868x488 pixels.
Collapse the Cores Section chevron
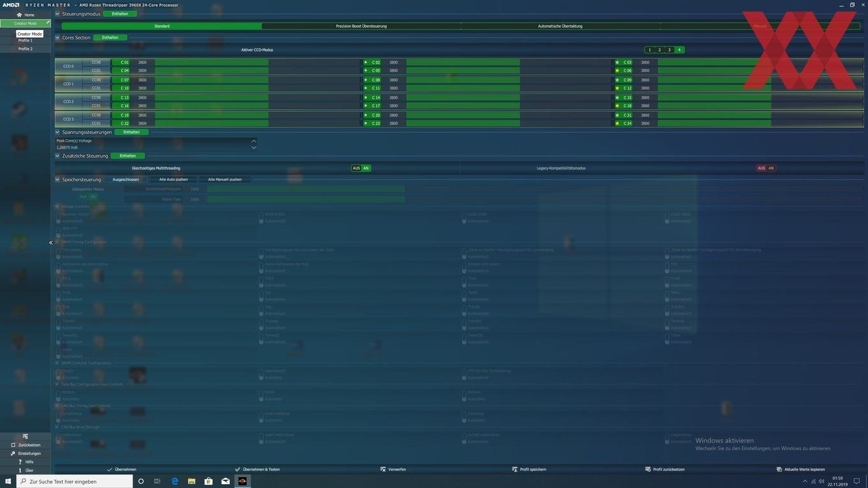click(57, 38)
